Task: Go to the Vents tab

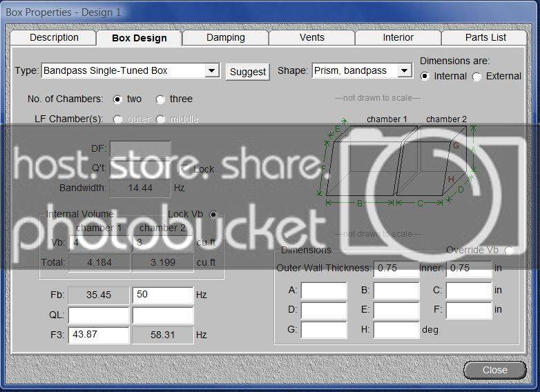Action: point(311,37)
